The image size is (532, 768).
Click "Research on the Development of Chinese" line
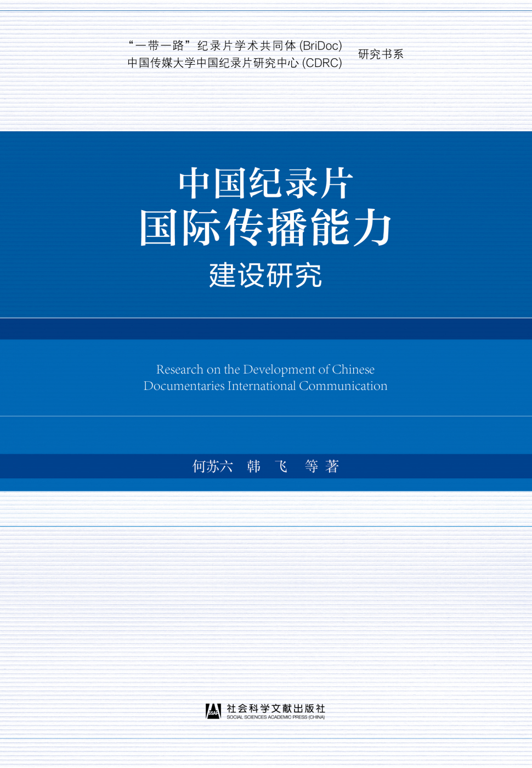[x=265, y=369]
